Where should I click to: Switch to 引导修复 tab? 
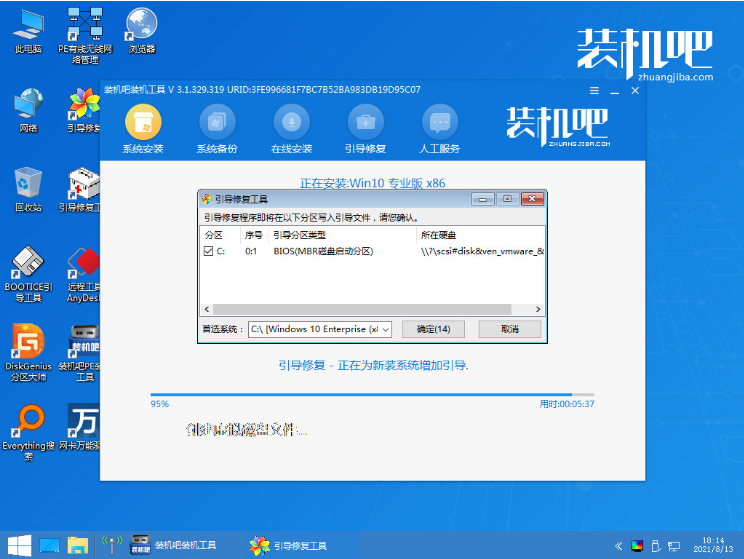click(365, 129)
